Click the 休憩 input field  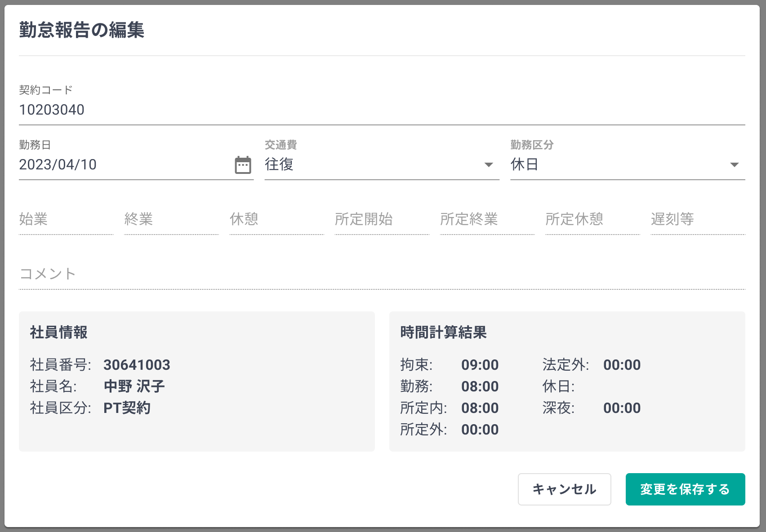276,220
